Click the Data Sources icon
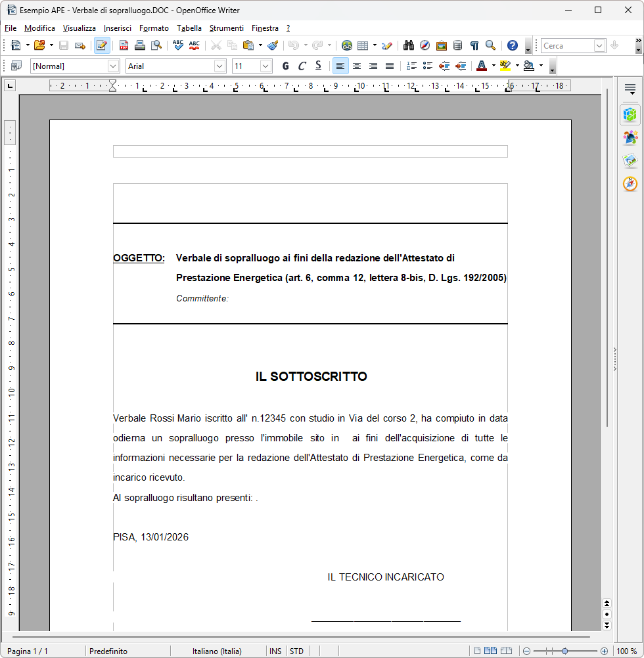644x658 pixels. tap(457, 45)
